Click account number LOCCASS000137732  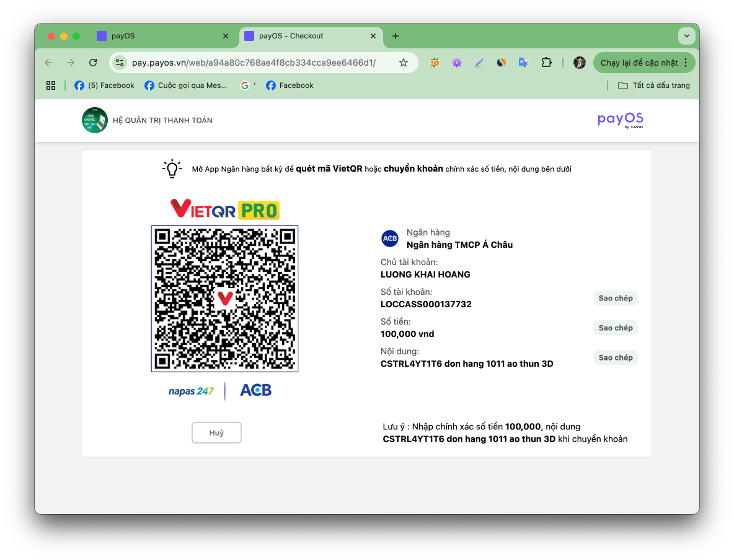coord(426,304)
